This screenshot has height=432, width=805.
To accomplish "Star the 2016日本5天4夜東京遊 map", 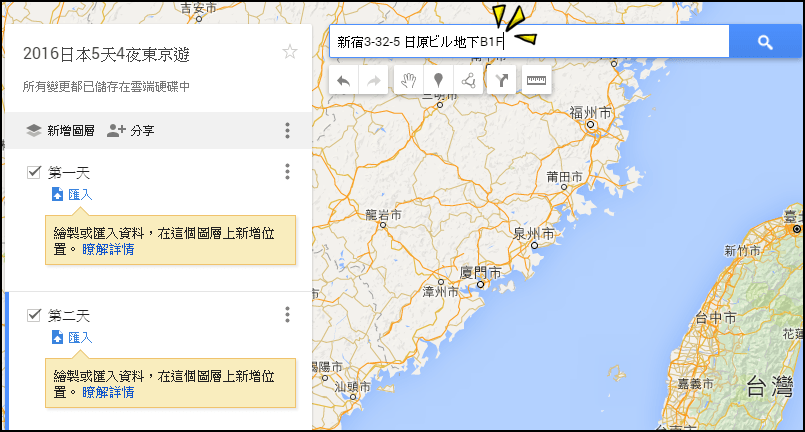I will pyautogui.click(x=290, y=52).
